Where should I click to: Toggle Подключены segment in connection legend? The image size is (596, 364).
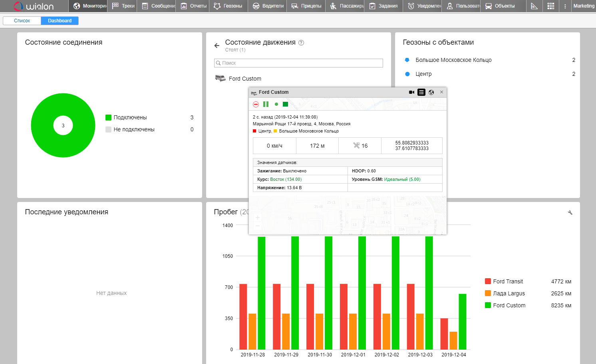click(x=130, y=117)
